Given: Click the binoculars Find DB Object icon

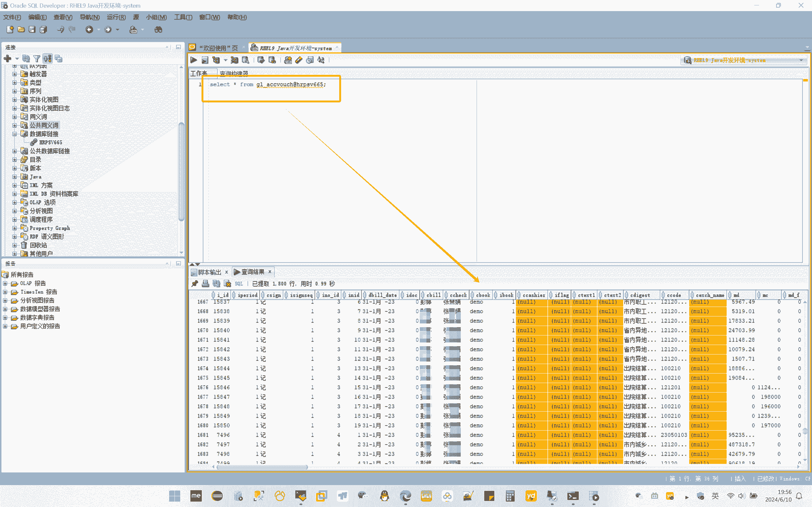Looking at the screenshot, I should [x=158, y=30].
